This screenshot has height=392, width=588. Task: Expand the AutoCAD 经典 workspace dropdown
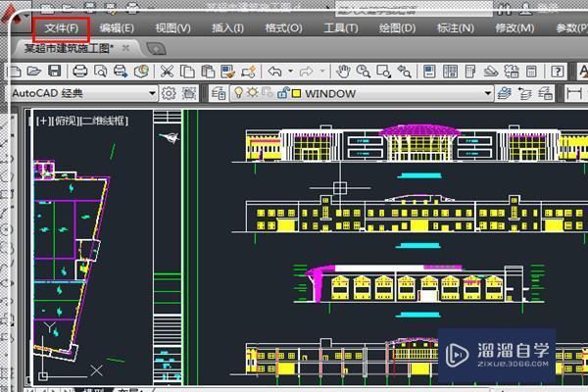pyautogui.click(x=152, y=93)
